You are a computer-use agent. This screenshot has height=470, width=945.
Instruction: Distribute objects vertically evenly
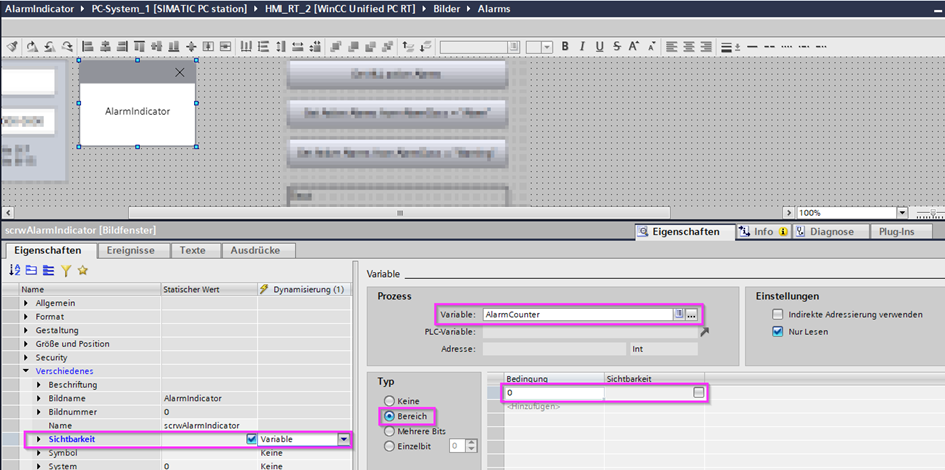point(263,46)
